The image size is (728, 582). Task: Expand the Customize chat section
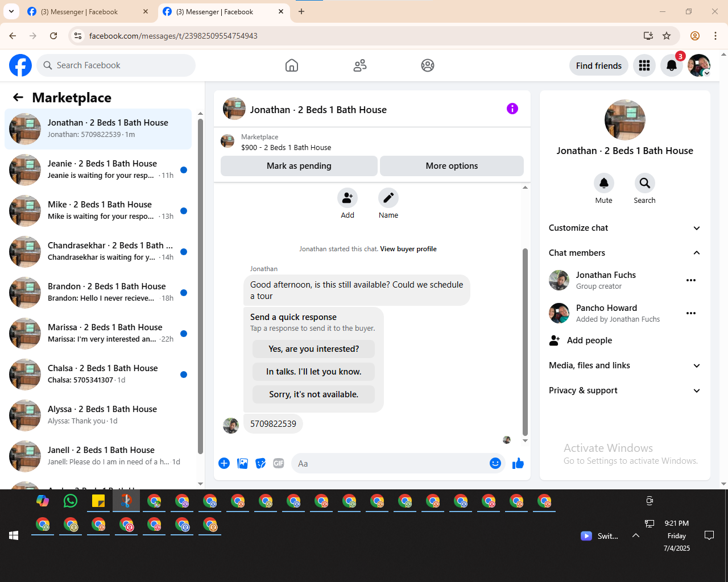[x=624, y=228]
